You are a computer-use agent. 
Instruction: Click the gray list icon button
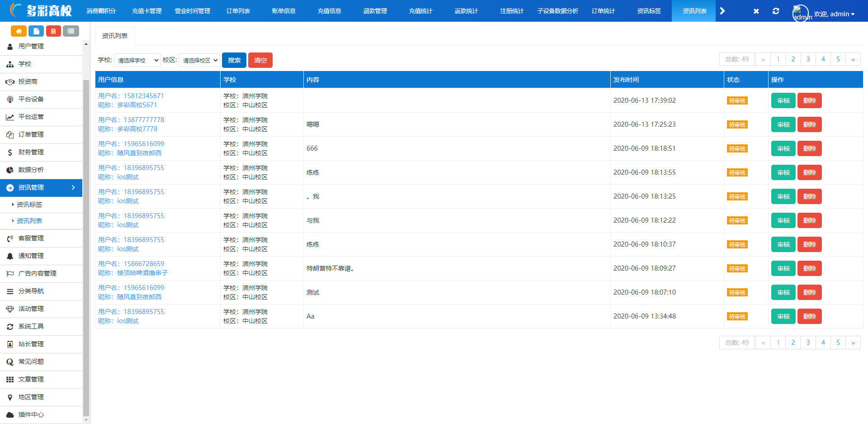(x=71, y=31)
